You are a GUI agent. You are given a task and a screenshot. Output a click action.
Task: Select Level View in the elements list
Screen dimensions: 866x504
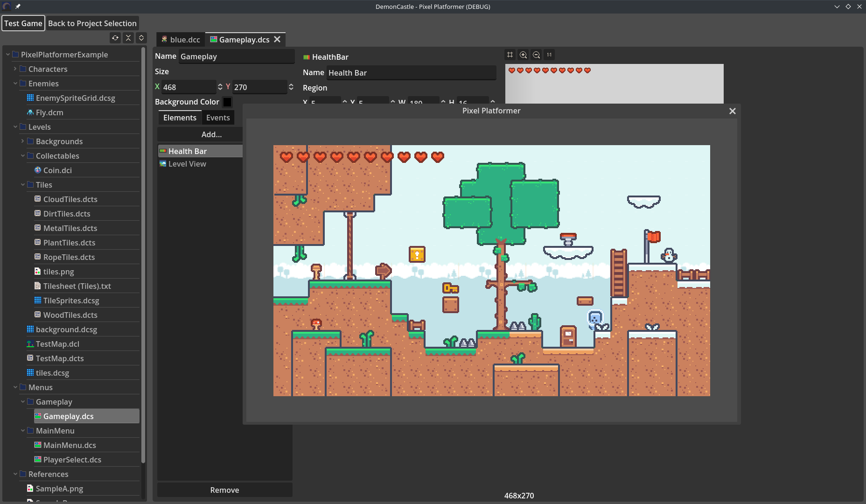point(187,164)
